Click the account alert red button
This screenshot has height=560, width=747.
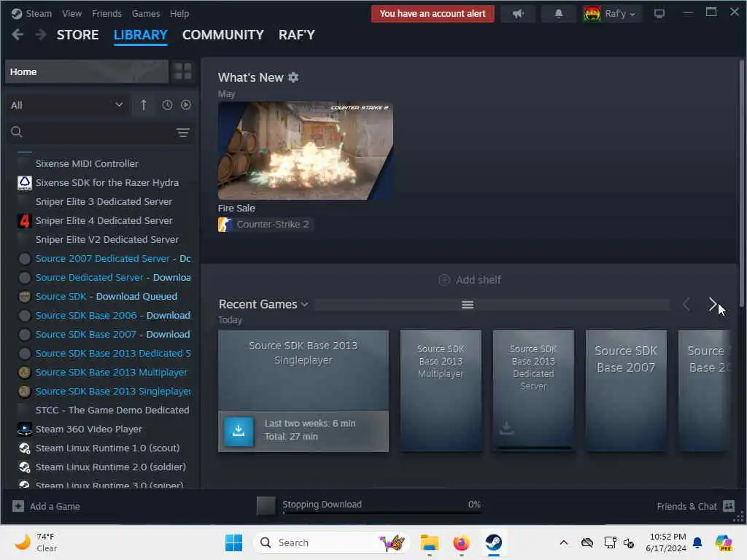pyautogui.click(x=433, y=14)
